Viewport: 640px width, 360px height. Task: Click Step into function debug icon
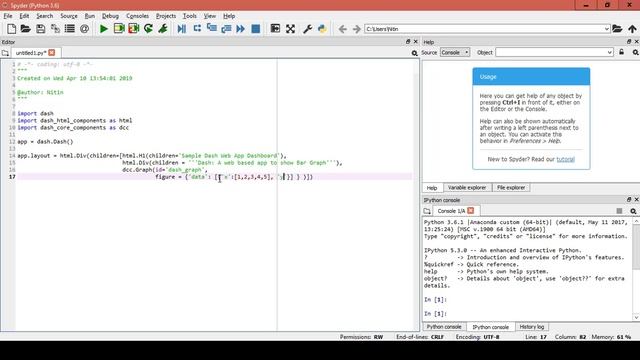pyautogui.click(x=212, y=29)
